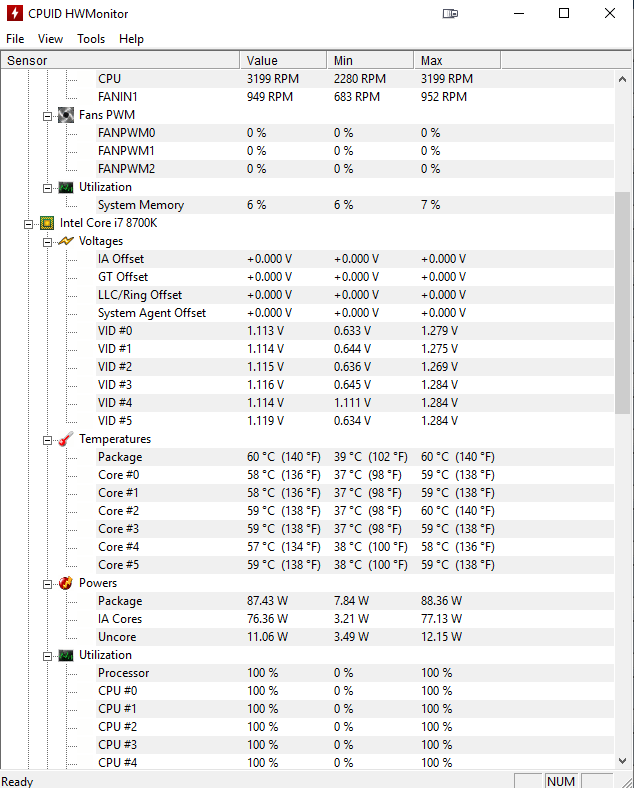Screen dimensions: 634x788
Task: Click the memory Utilization graph icon
Action: pyautogui.click(x=66, y=187)
